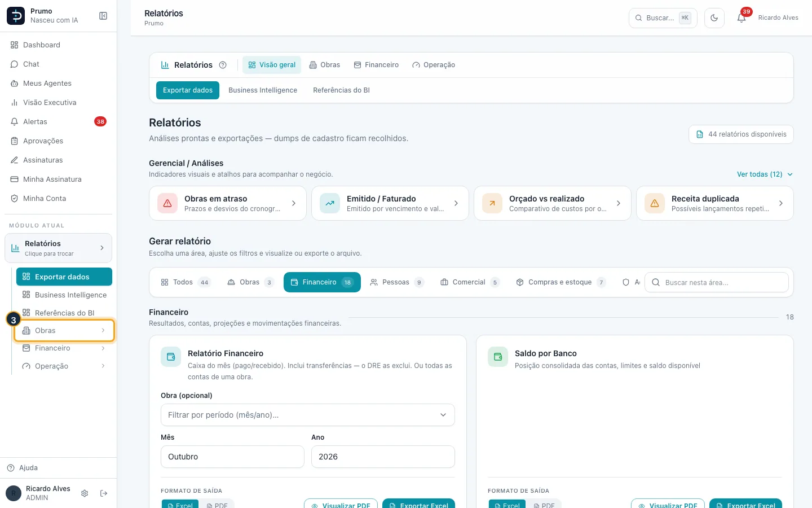The image size is (812, 508).
Task: Go to Meus Agentes
Action: (x=59, y=84)
